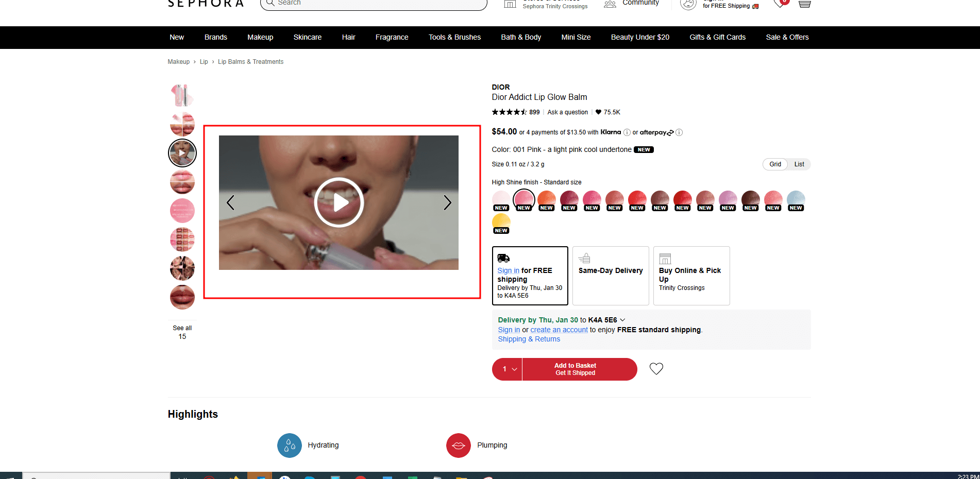Open See all 15 product images
Image resolution: width=980 pixels, height=479 pixels.
tap(182, 332)
